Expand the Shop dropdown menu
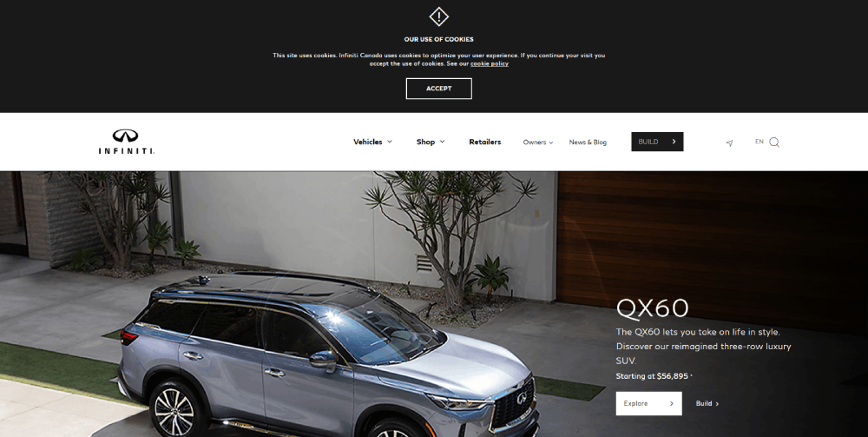868x437 pixels. [x=431, y=142]
